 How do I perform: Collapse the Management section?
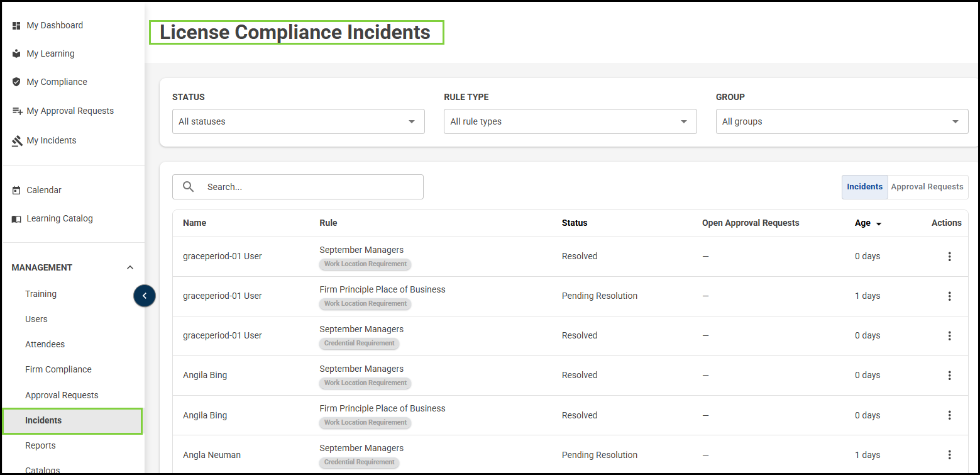[x=130, y=267]
